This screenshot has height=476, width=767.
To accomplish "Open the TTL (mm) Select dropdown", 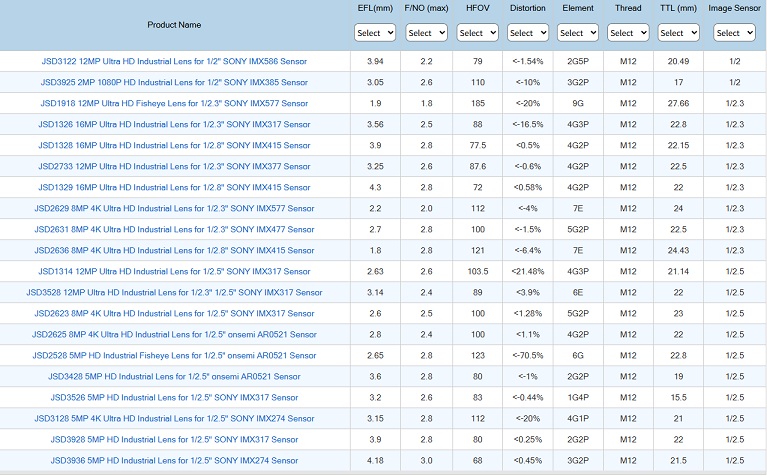I will click(x=678, y=33).
